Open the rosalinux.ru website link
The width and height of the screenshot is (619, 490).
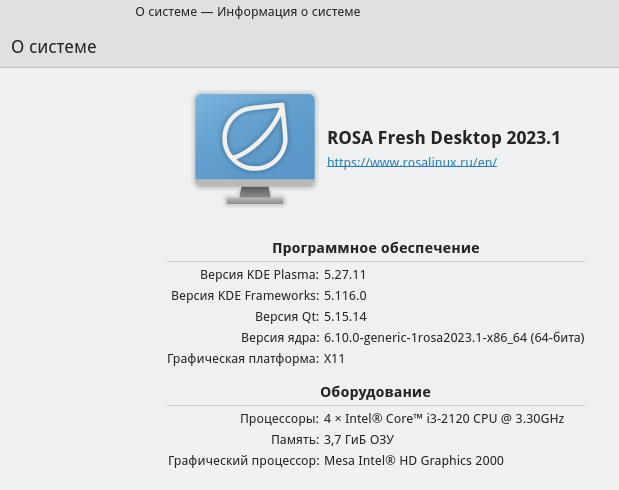(412, 162)
